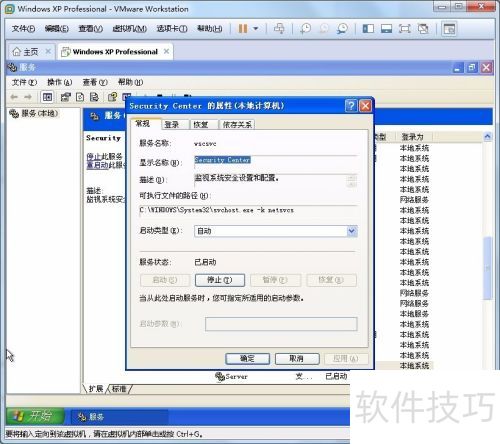Open the Services window 文件(F) menu
The width and height of the screenshot is (500, 444).
point(24,82)
